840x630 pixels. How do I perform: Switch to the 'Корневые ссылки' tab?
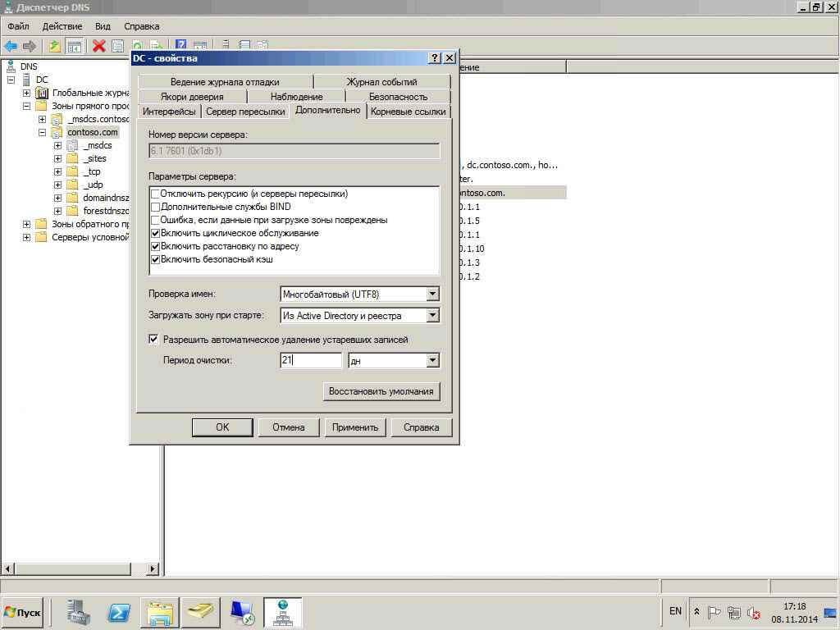coord(408,112)
